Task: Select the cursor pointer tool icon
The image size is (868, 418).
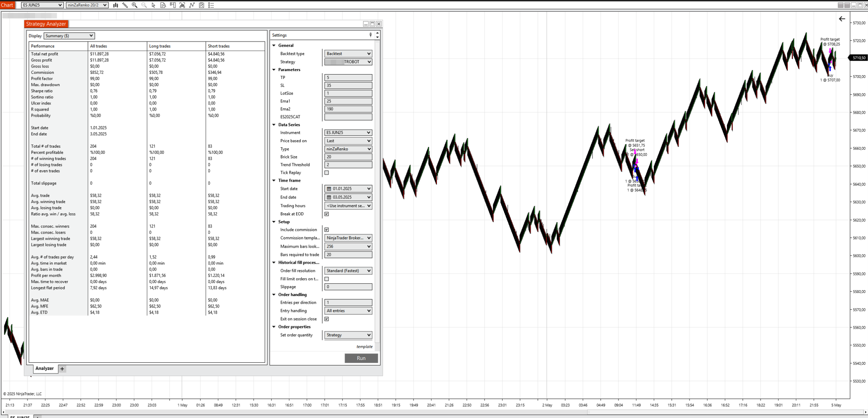Action: pyautogui.click(x=154, y=5)
